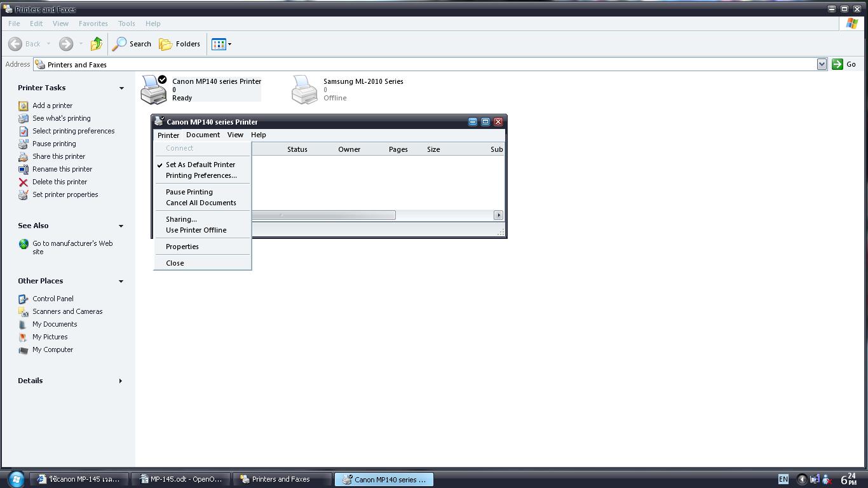Click the Windows Start orb

16,479
